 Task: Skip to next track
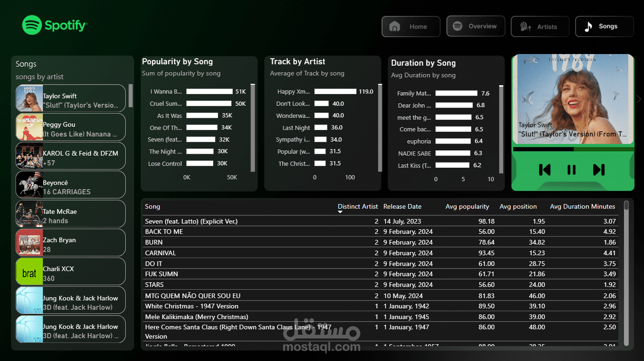pos(599,170)
